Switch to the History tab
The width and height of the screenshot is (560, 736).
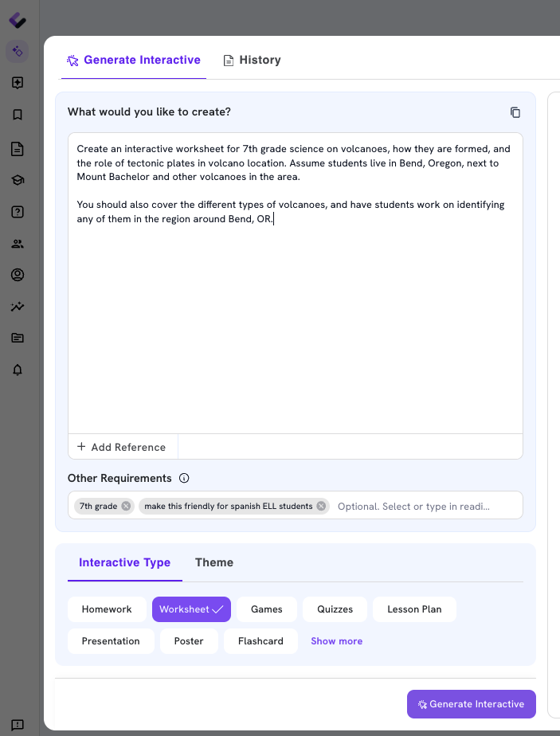pyautogui.click(x=252, y=60)
